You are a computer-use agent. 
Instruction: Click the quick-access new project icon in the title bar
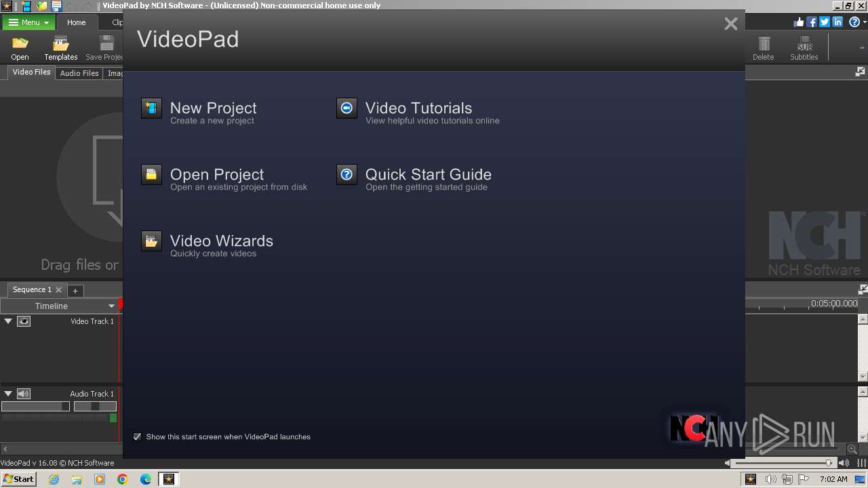coord(26,5)
